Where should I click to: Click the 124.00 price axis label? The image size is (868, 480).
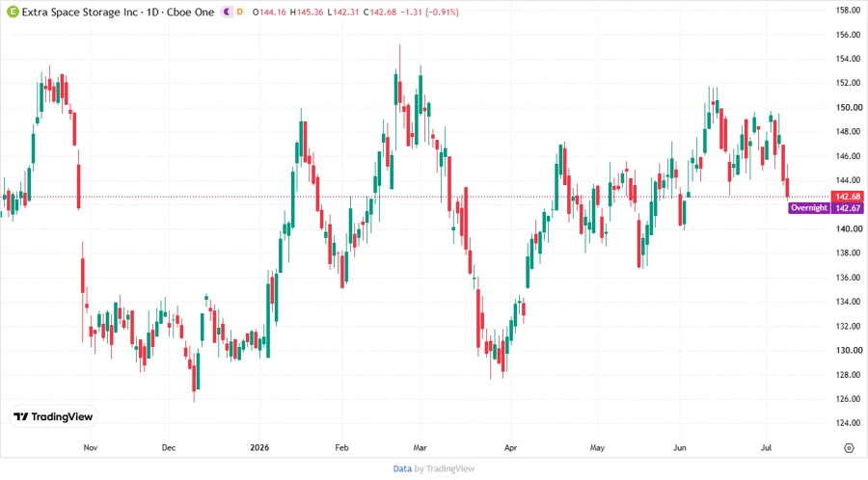click(x=848, y=423)
